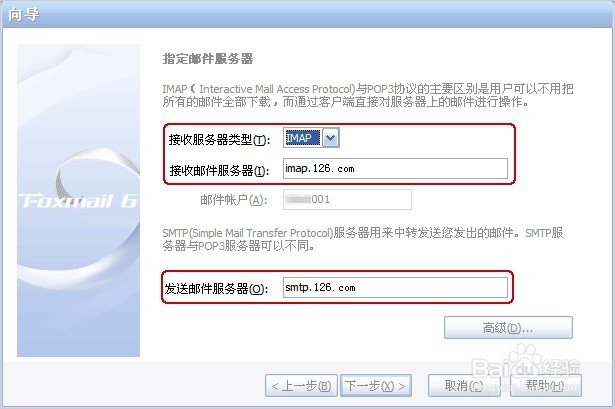Go back with the 上一步(B) button

click(301, 386)
